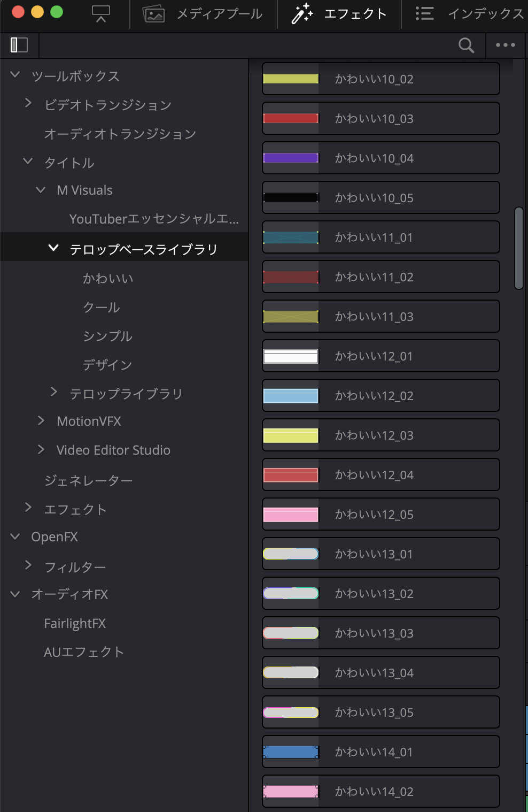The image size is (528, 812).
Task: Click the search magnifier icon
Action: tap(466, 45)
